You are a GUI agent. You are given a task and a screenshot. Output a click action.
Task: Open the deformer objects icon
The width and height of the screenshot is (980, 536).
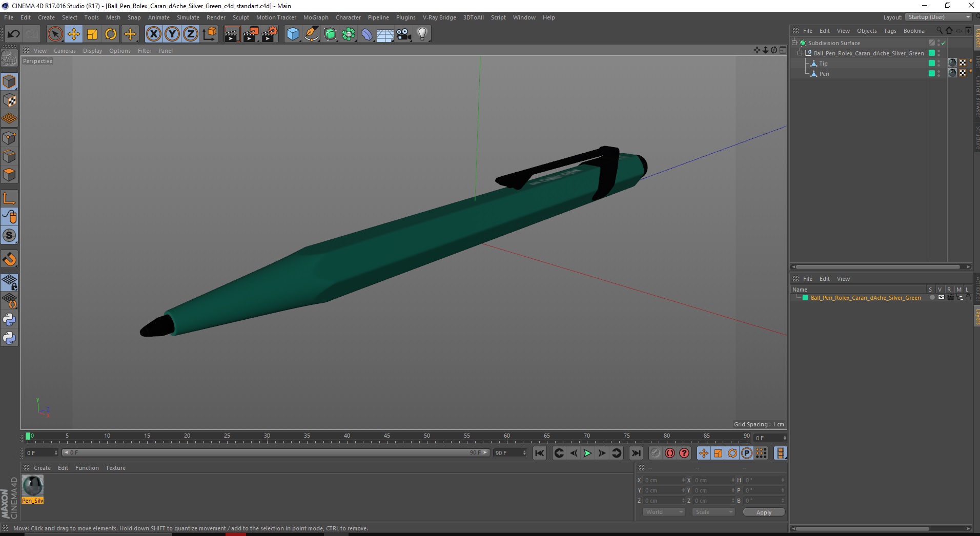click(367, 34)
